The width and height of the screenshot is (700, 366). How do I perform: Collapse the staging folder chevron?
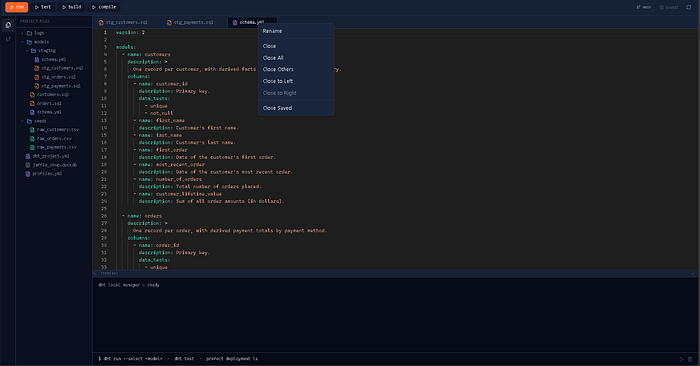pyautogui.click(x=27, y=51)
